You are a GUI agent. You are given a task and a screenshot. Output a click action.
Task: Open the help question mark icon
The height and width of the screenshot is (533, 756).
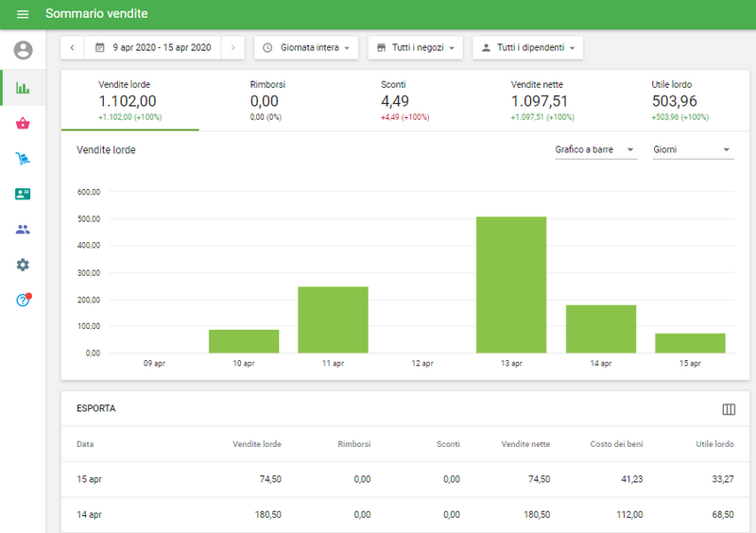point(23,301)
